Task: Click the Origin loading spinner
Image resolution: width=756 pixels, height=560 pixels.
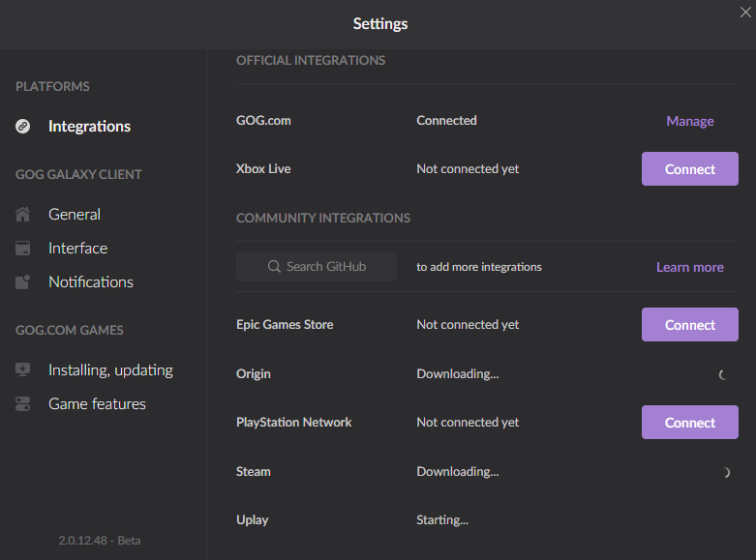Action: pos(723,375)
